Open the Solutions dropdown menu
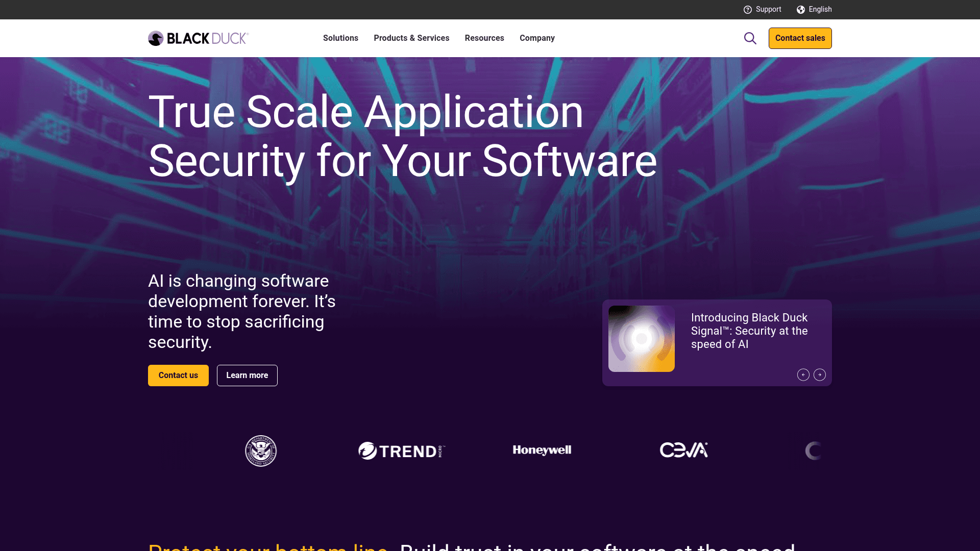 pos(340,38)
